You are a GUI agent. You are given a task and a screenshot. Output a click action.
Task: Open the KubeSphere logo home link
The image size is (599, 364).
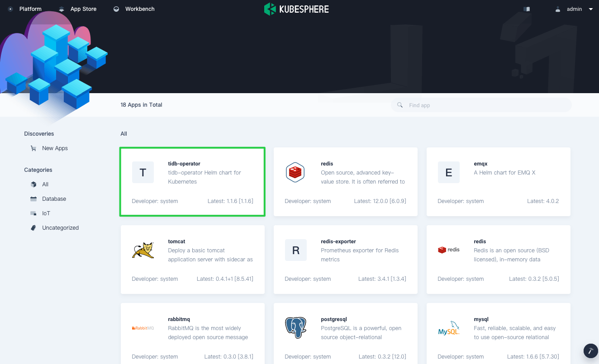click(296, 9)
